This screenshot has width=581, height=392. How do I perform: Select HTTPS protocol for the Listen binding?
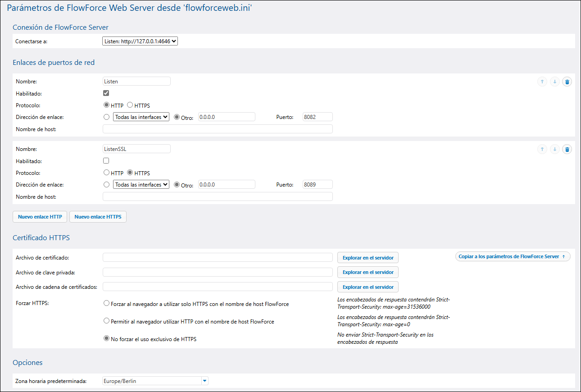(x=130, y=105)
